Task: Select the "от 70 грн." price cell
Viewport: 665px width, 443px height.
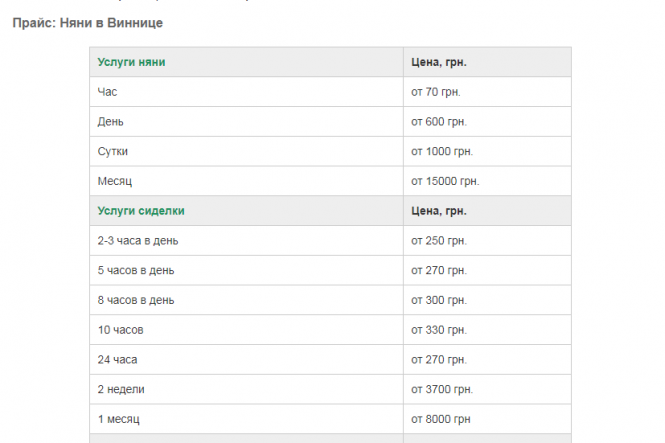Action: (436, 92)
